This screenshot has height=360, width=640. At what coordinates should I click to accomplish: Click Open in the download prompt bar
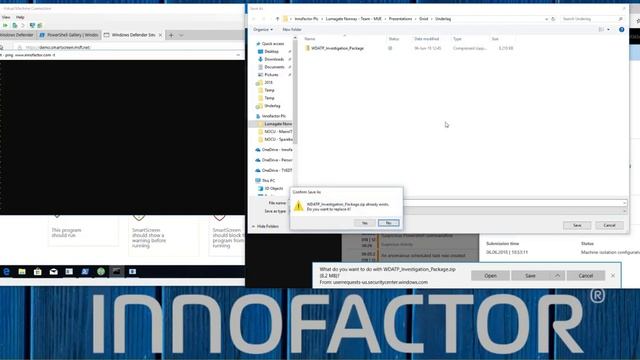click(x=490, y=276)
